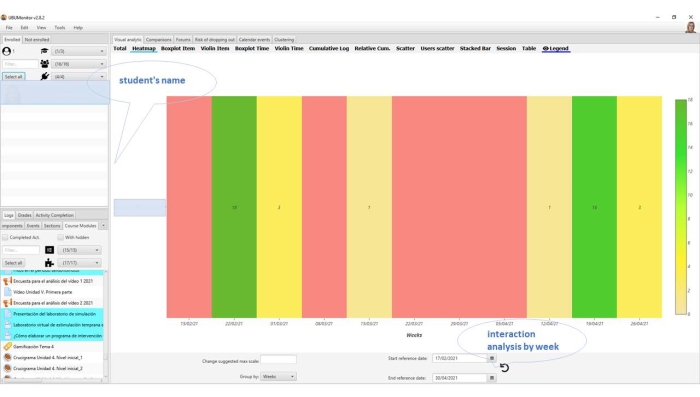The width and height of the screenshot is (700, 397).
Task: Click the users Filter input field
Action: click(20, 64)
